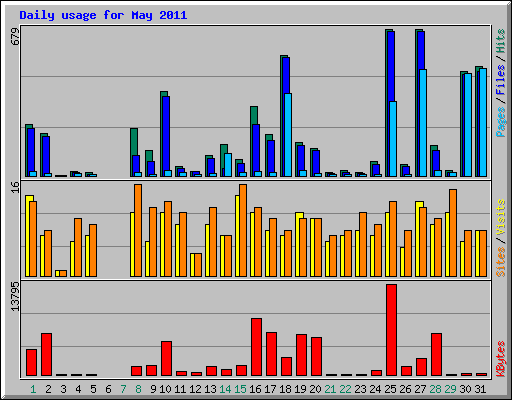Click the orange Visits bar for day 29

click(453, 233)
